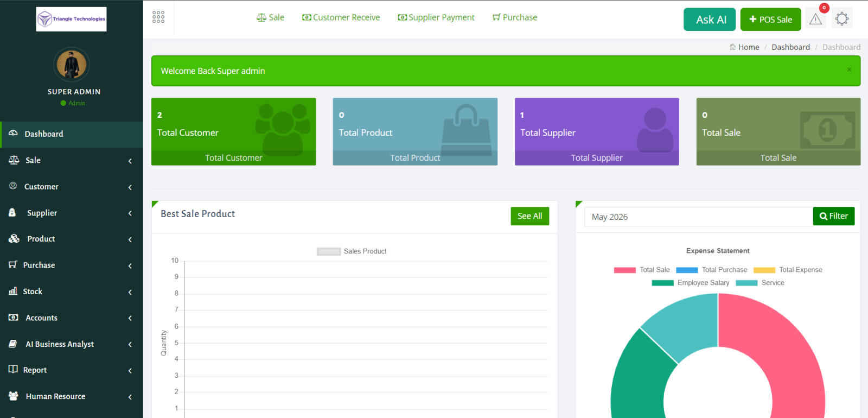Expand the Report sidebar submenu arrow
Image resolution: width=868 pixels, height=418 pixels.
pos(130,371)
